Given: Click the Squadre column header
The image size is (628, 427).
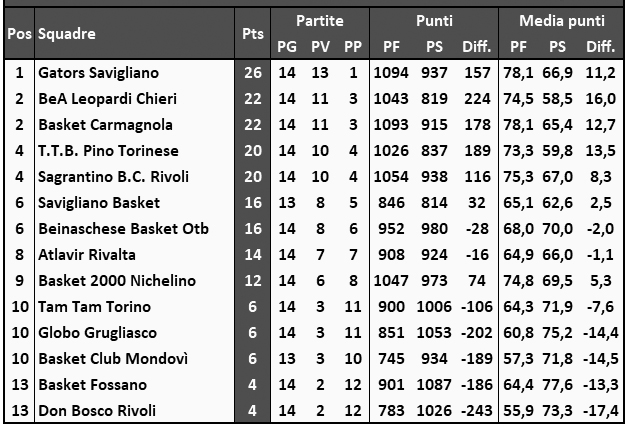Looking at the screenshot, I should (67, 33).
